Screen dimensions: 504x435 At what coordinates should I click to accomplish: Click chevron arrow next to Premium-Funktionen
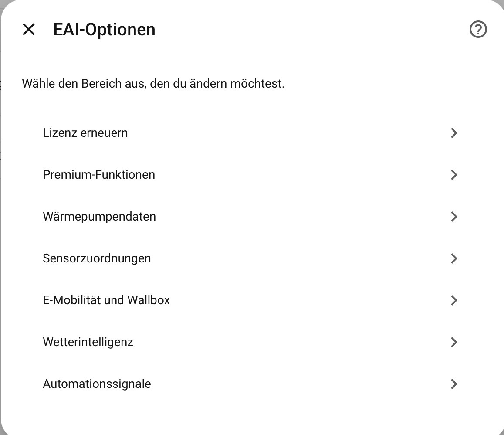[454, 175]
